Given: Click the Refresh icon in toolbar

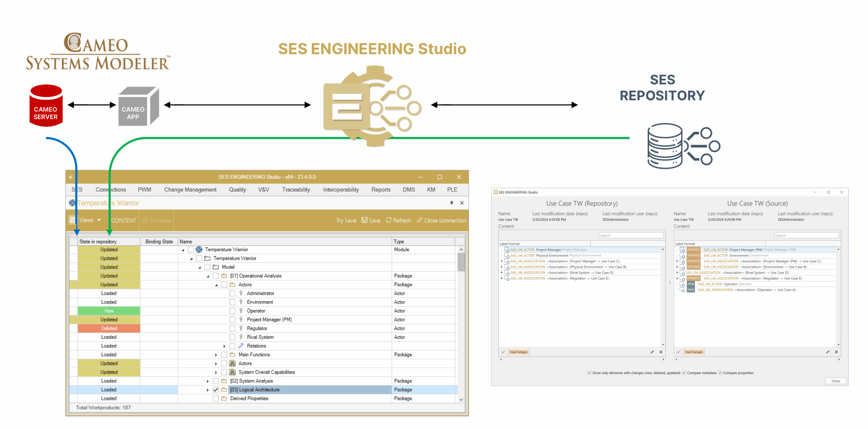Looking at the screenshot, I should point(389,220).
